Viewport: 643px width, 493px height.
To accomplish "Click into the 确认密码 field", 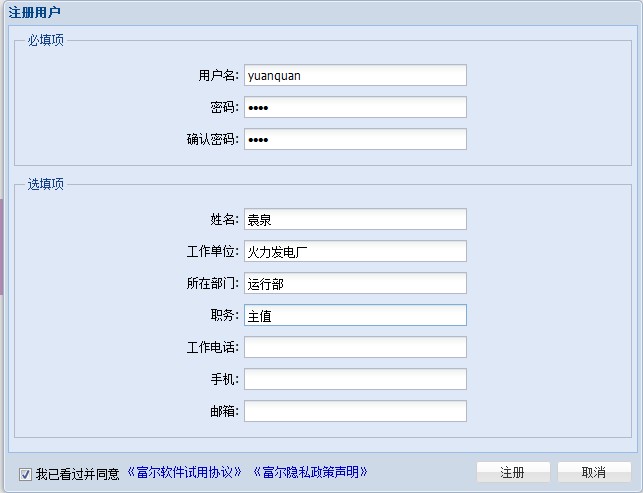I will point(355,139).
